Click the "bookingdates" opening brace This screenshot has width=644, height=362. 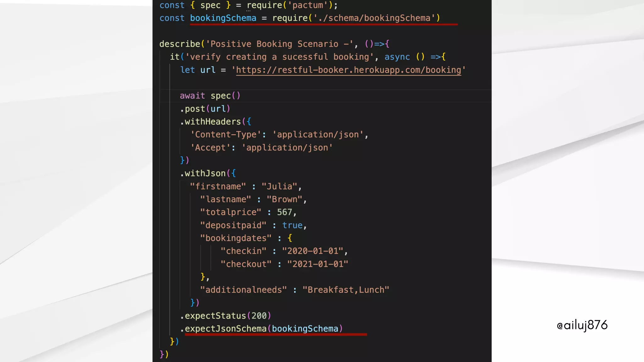tap(290, 238)
